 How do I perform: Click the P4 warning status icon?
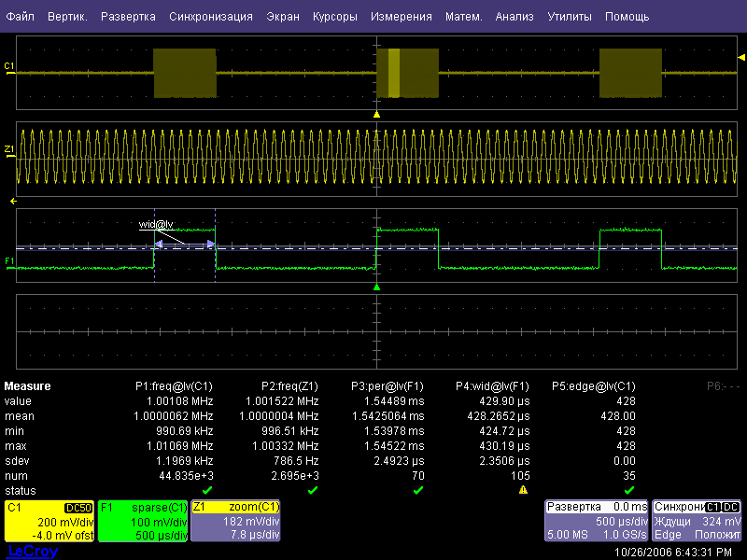(523, 490)
